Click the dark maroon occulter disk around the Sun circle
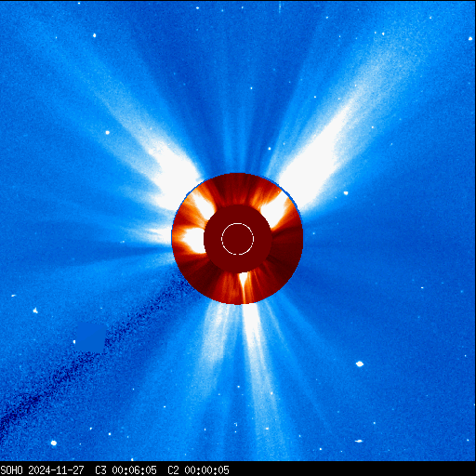 [238, 239]
